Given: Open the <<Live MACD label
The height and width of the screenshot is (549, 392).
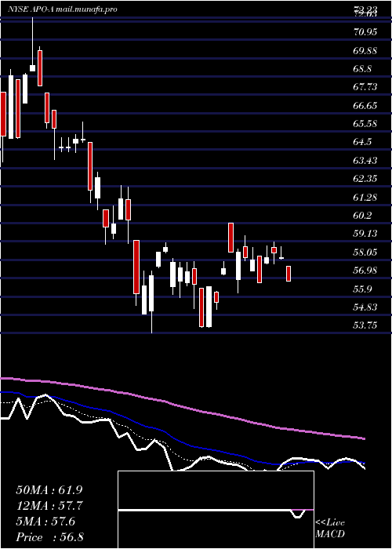Looking at the screenshot, I should pyautogui.click(x=330, y=528).
